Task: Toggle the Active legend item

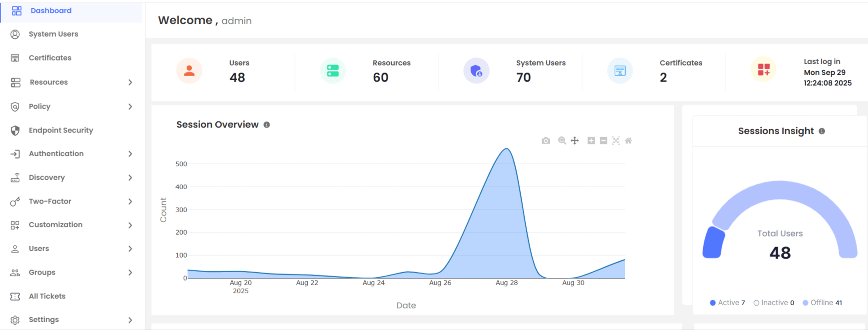Action: pos(727,302)
